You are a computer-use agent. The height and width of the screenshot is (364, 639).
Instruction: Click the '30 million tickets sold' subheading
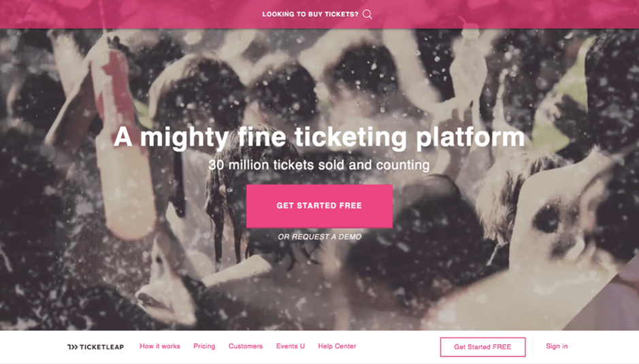[x=319, y=165]
